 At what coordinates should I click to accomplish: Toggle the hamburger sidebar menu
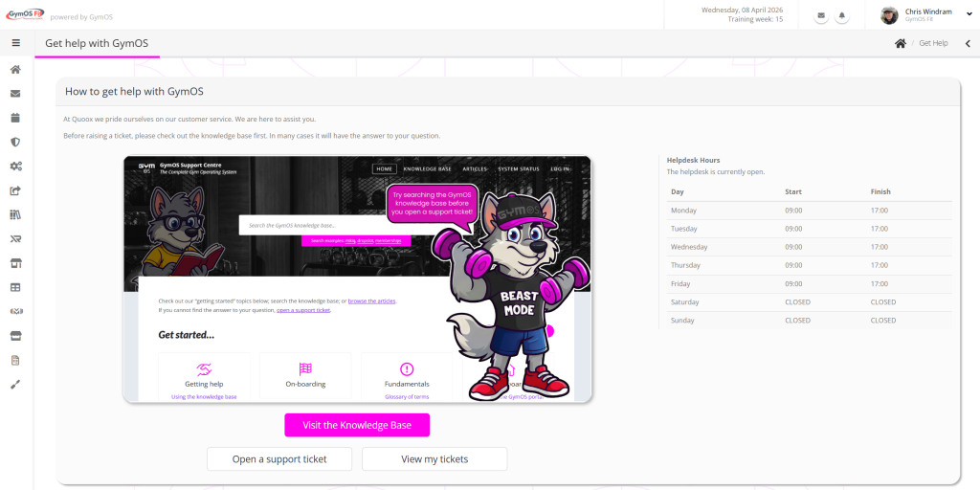[15, 43]
